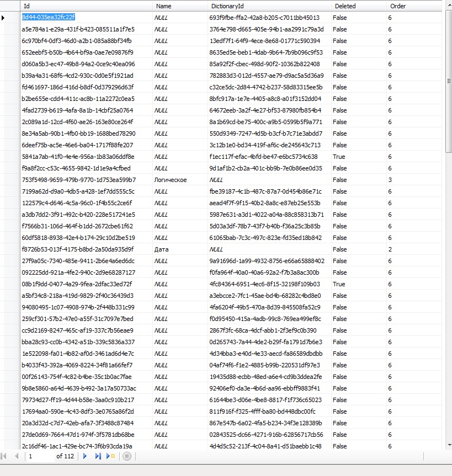452x476 pixels.
Task: Click the DictionaryId column header
Action: (269, 6)
